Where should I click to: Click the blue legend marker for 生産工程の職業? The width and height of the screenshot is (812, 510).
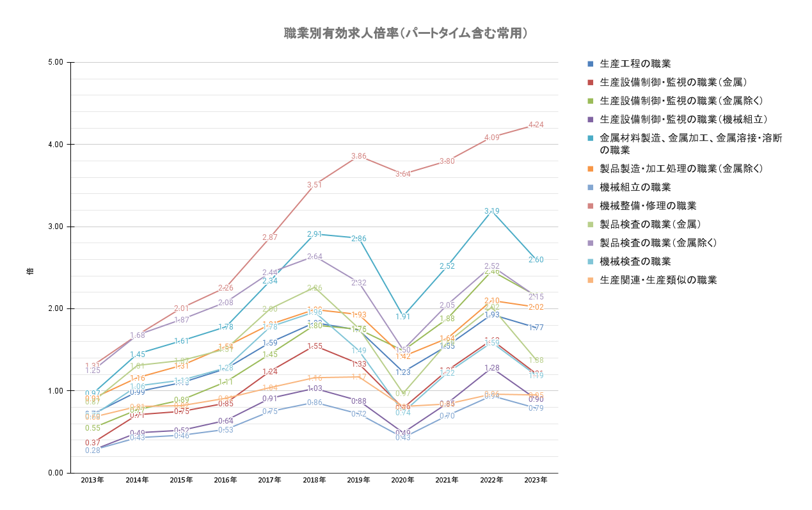click(591, 64)
